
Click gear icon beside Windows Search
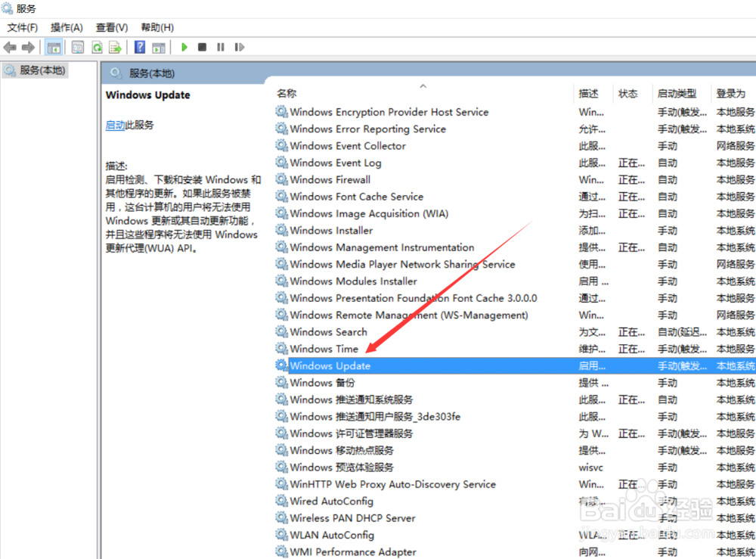coord(281,331)
